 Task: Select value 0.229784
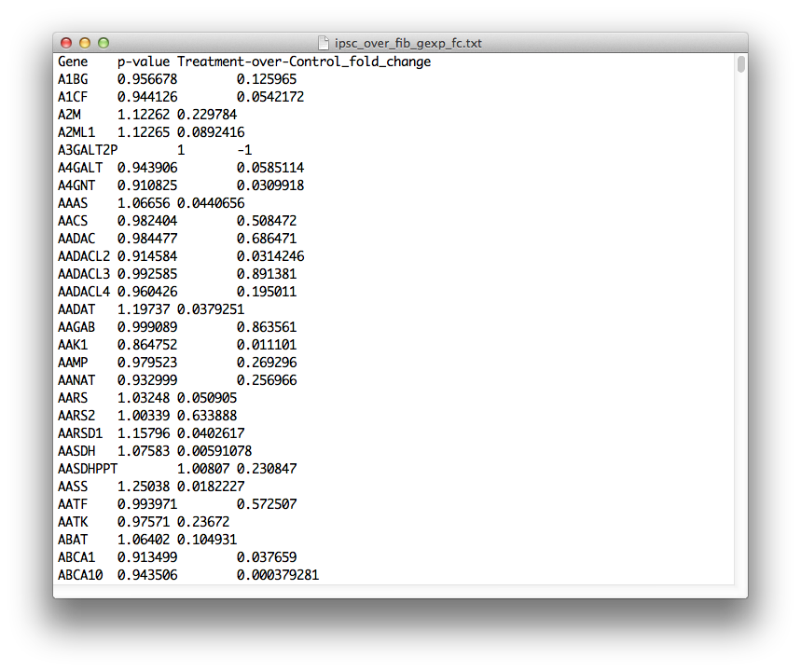click(x=207, y=115)
